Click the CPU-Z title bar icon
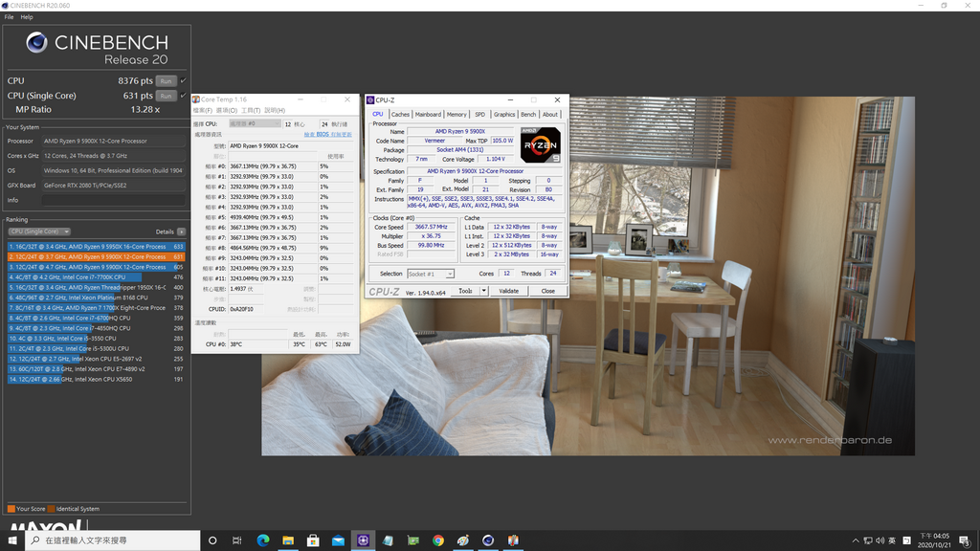 [370, 99]
